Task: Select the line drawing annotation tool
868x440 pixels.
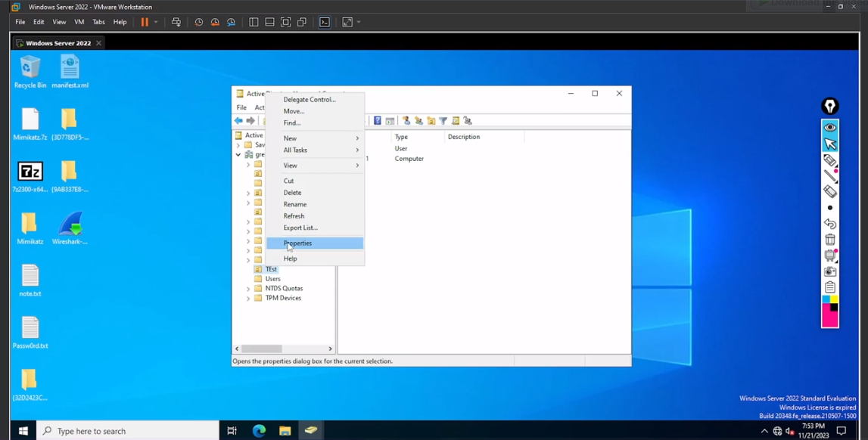Action: pos(830,176)
